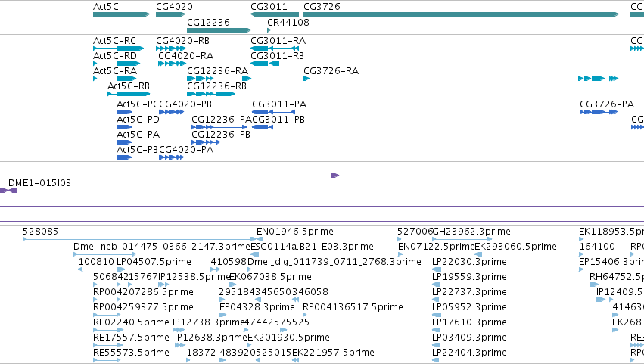Click the CG12236-RA transcript label
This screenshot has height=364, width=644.
click(218, 71)
